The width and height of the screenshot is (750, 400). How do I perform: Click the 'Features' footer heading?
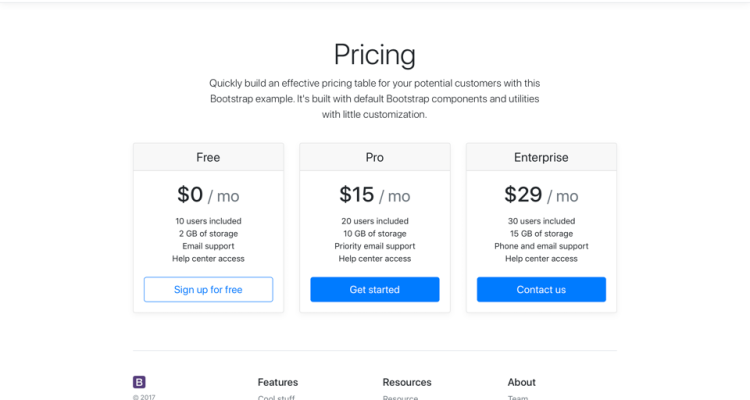278,382
